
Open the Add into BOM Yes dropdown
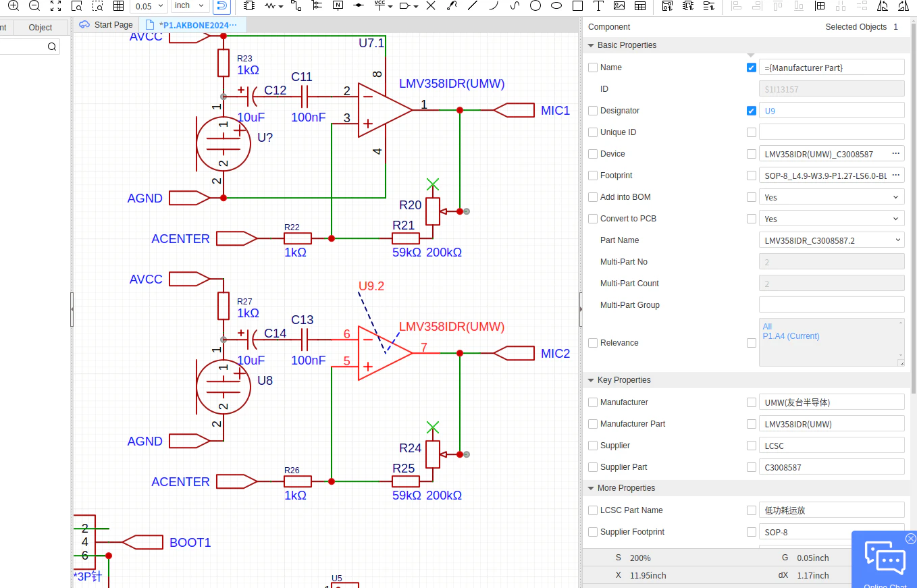[832, 197]
